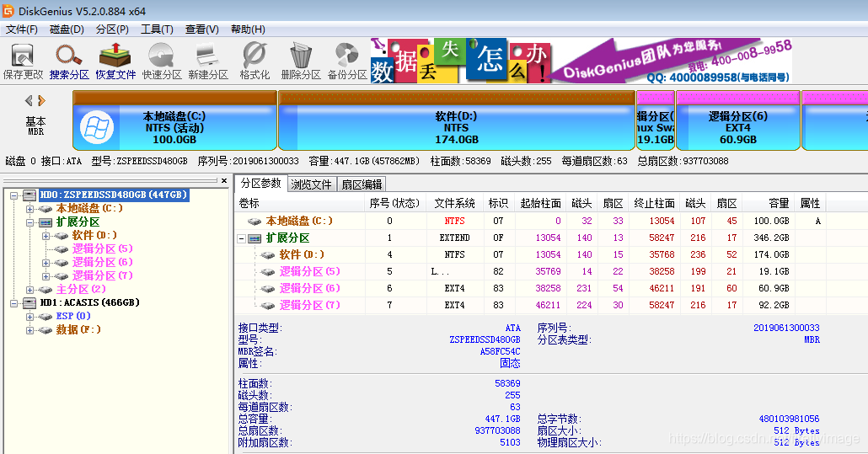Click the HD1 disk icon in tree
Screen dimensions: 868x454
tap(29, 303)
